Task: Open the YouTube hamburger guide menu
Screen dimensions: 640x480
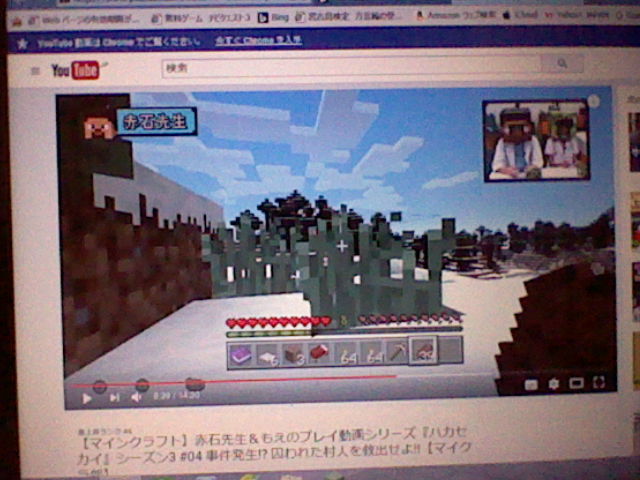Action: [36, 71]
